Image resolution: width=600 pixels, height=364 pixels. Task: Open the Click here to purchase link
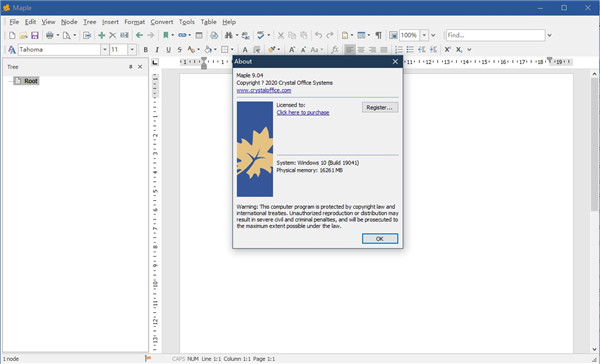tap(303, 112)
